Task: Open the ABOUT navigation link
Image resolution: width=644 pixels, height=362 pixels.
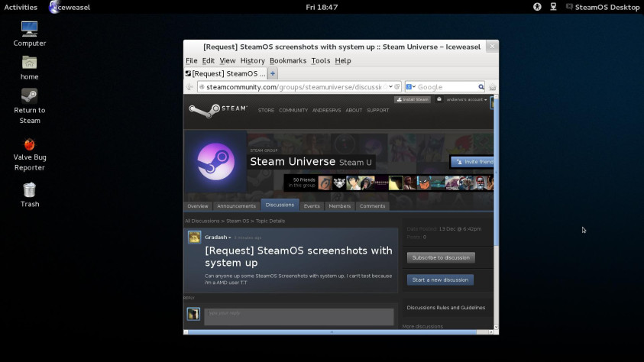Action: [354, 111]
